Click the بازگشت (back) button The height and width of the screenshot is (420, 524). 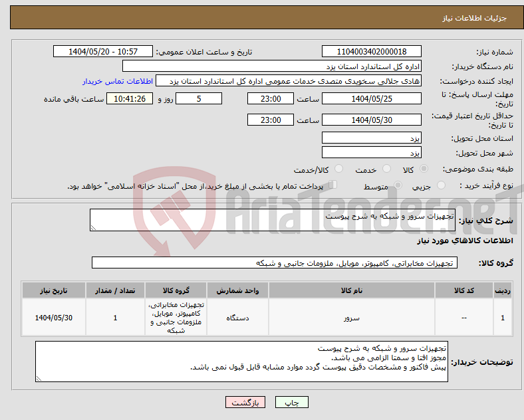(245, 402)
